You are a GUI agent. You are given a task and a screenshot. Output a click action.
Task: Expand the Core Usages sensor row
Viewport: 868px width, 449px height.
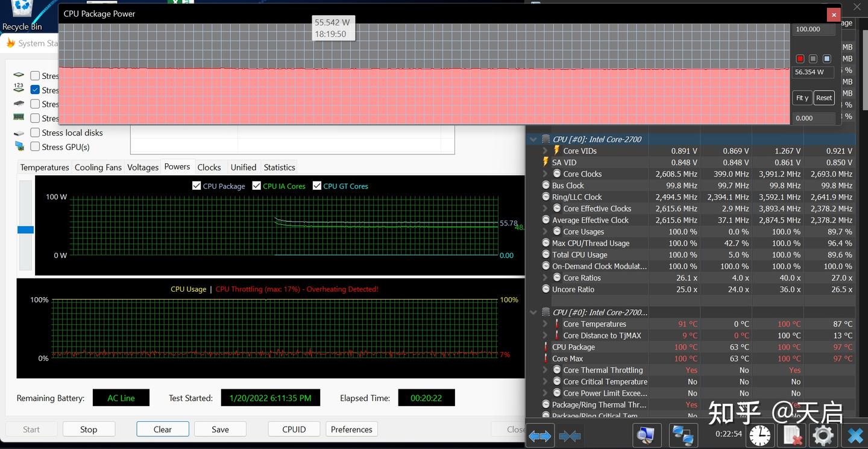[x=545, y=232]
